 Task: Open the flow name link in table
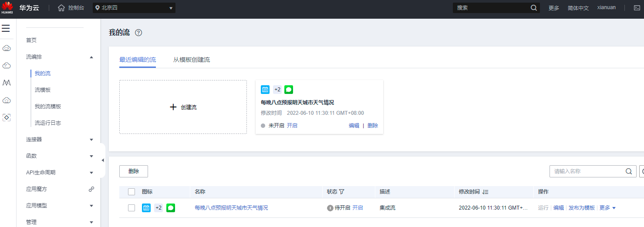[231, 208]
